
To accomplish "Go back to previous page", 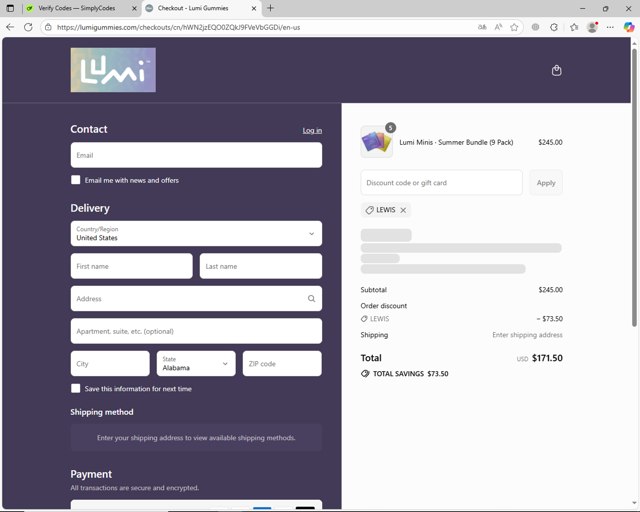I will tap(10, 27).
